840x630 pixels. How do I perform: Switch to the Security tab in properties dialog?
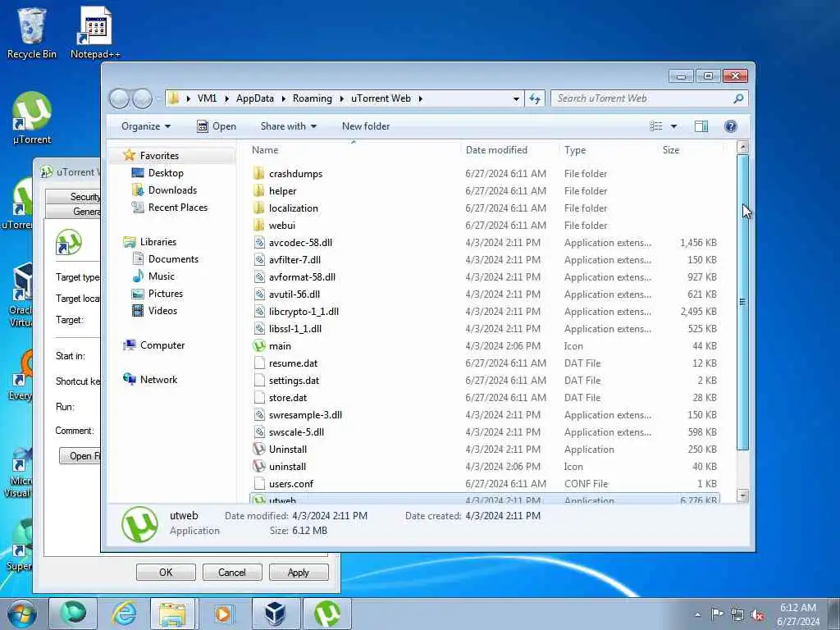pyautogui.click(x=73, y=197)
